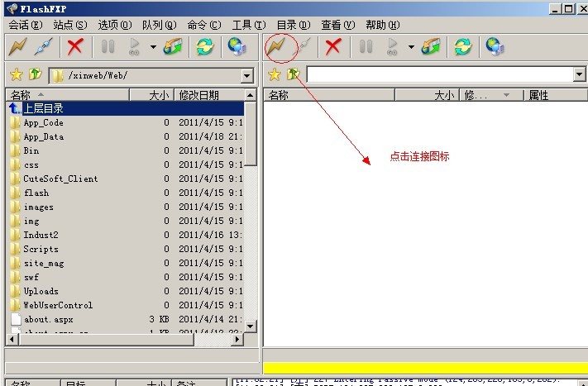Click the left pane pause icon
588x386 pixels.
108,47
